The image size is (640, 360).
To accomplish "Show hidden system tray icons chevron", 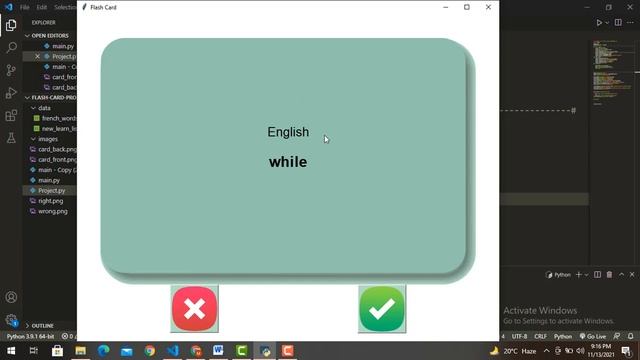I will pos(547,351).
